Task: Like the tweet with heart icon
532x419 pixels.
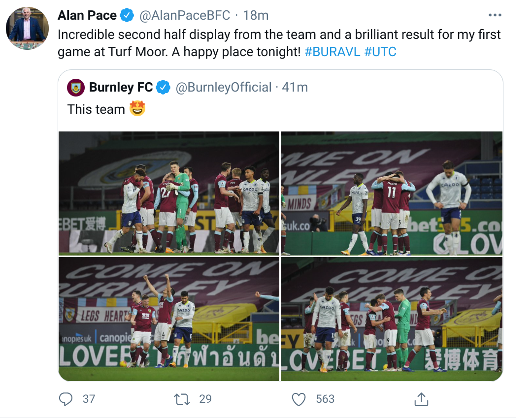Action: point(299,399)
